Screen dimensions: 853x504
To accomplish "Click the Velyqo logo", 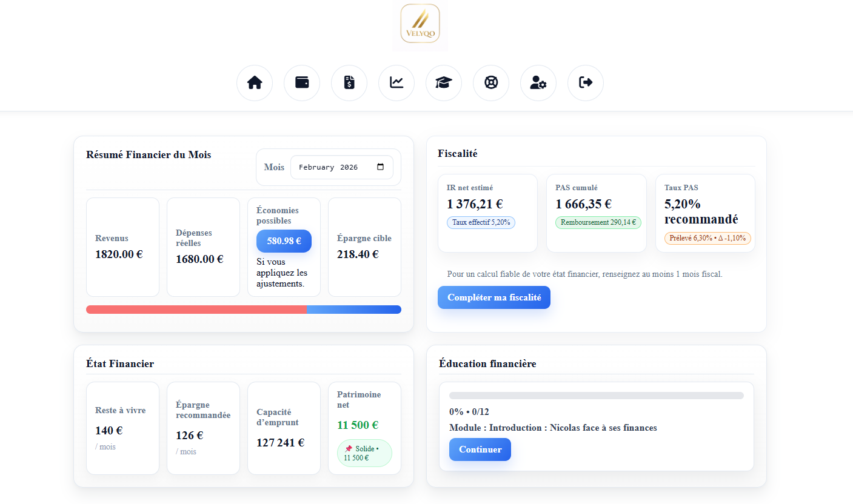I will point(420,25).
